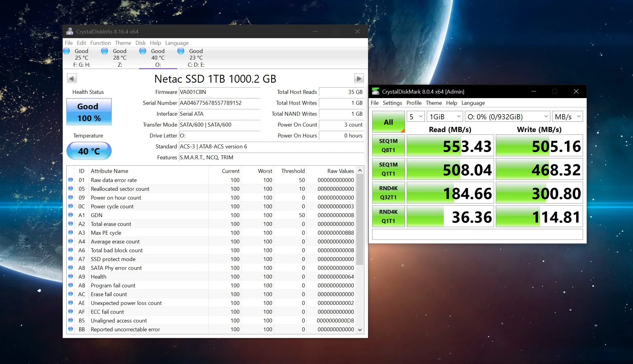Click the CrystalDiskInfo title bar app icon

[x=70, y=31]
